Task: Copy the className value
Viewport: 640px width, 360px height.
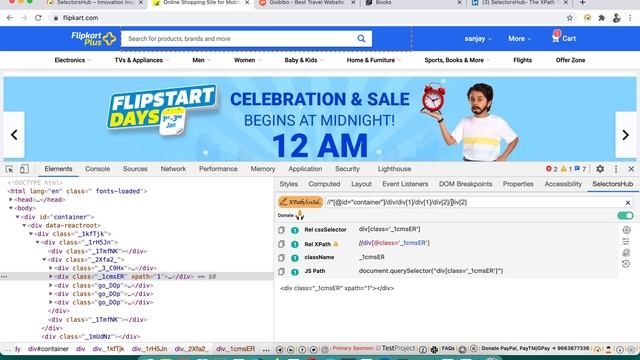Action: (281, 258)
